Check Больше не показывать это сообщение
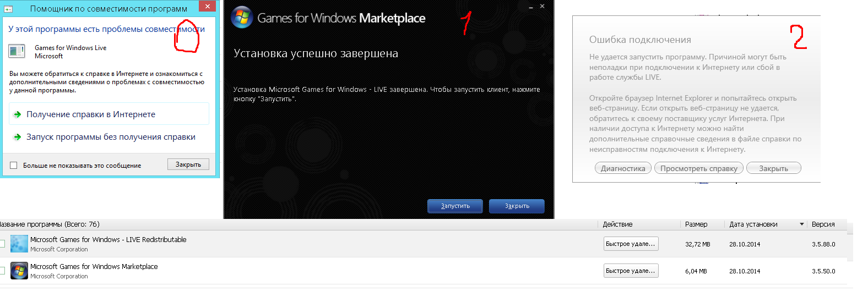This screenshot has height=302, width=868. 14,166
